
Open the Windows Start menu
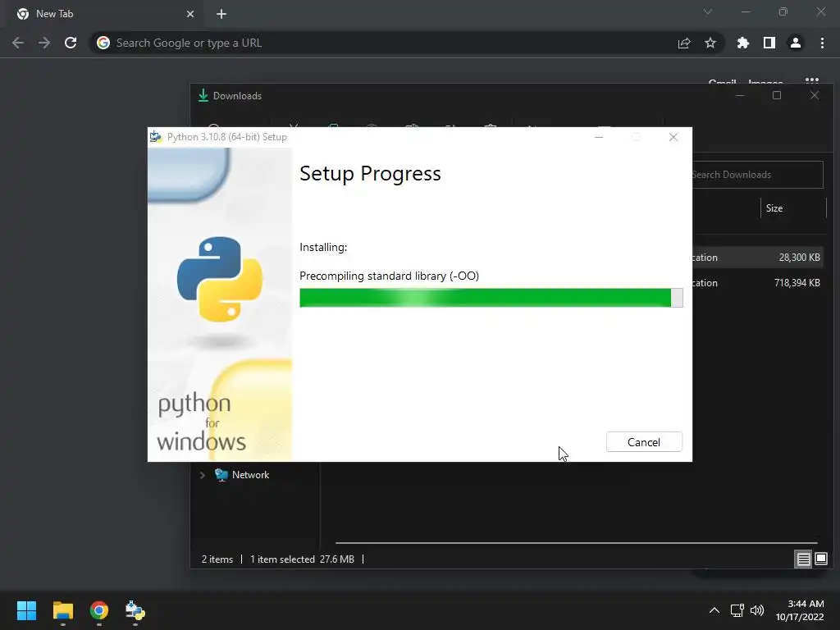(x=26, y=610)
